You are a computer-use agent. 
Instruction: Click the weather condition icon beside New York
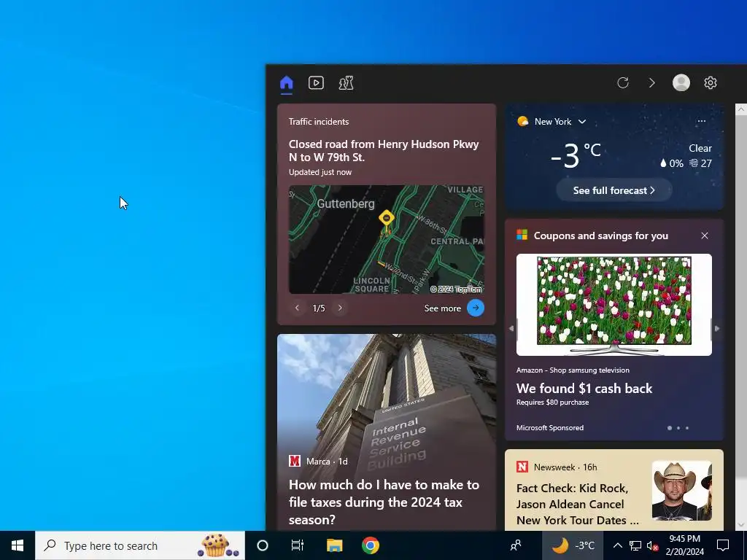pyautogui.click(x=522, y=122)
